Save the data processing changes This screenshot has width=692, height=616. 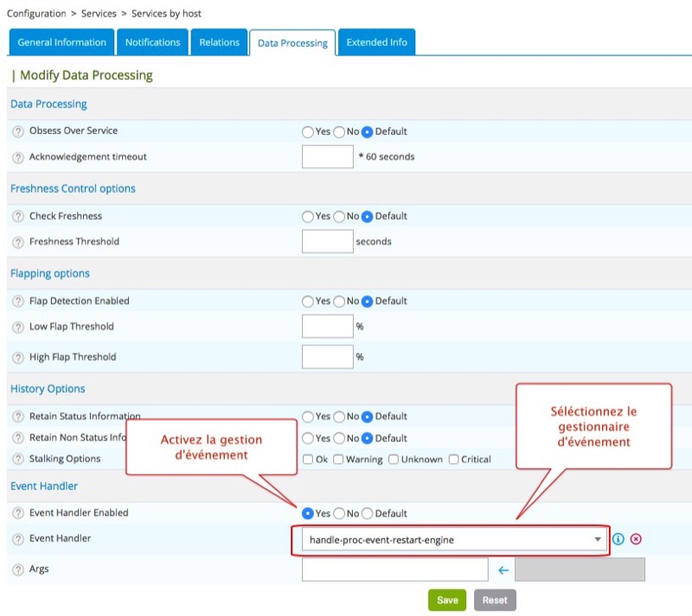click(x=447, y=600)
